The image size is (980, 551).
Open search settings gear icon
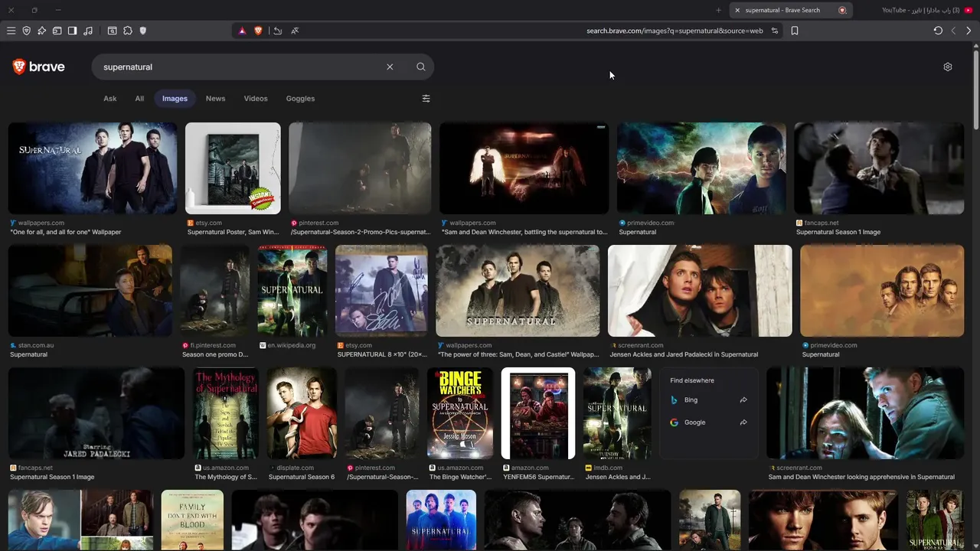[x=948, y=67]
